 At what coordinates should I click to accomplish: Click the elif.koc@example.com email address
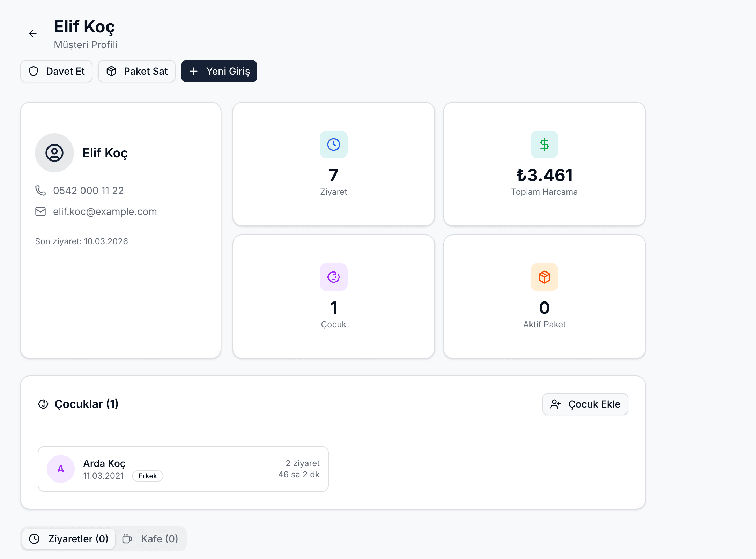(x=105, y=211)
